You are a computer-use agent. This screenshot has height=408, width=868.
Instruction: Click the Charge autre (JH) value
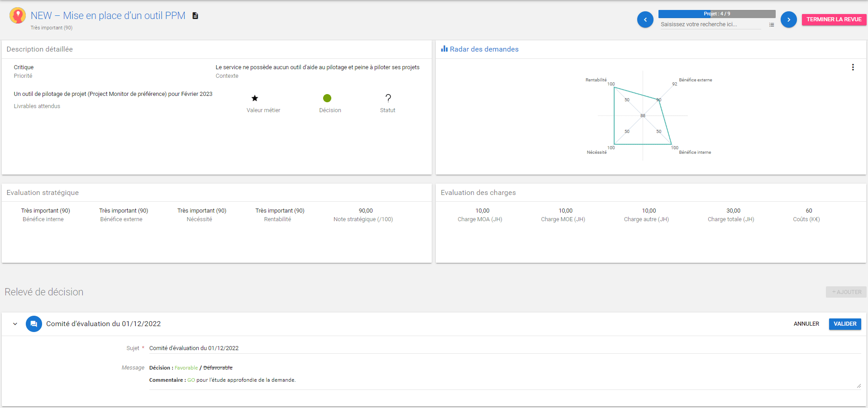point(649,211)
